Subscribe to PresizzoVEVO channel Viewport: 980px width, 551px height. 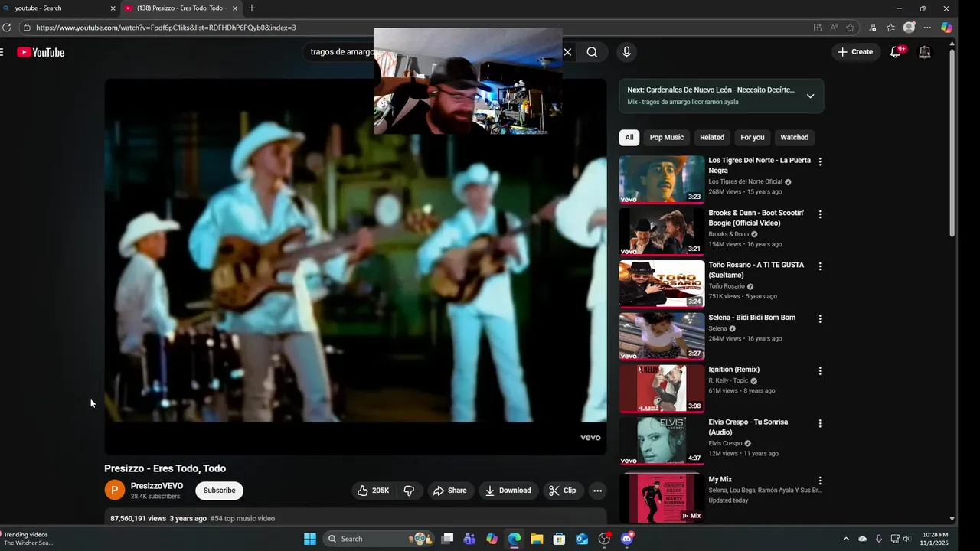click(x=219, y=491)
